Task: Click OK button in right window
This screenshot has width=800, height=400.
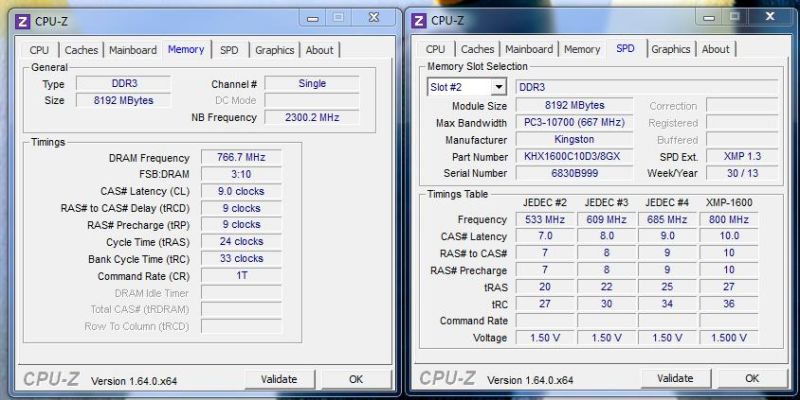Action: [752, 378]
